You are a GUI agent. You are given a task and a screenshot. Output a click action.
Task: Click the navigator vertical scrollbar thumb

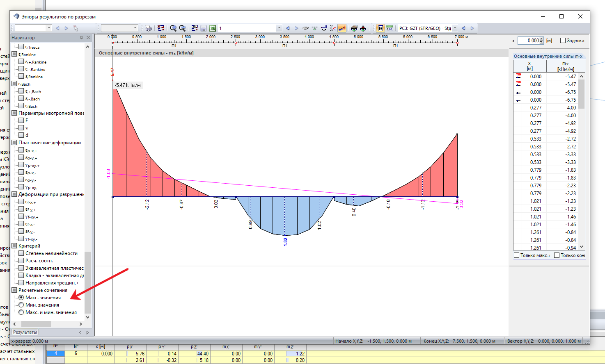tap(87, 283)
